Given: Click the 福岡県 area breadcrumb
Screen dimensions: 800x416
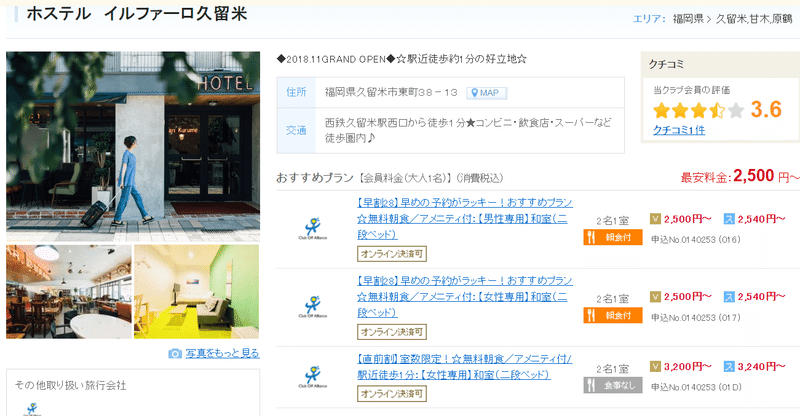Looking at the screenshot, I should 688,19.
